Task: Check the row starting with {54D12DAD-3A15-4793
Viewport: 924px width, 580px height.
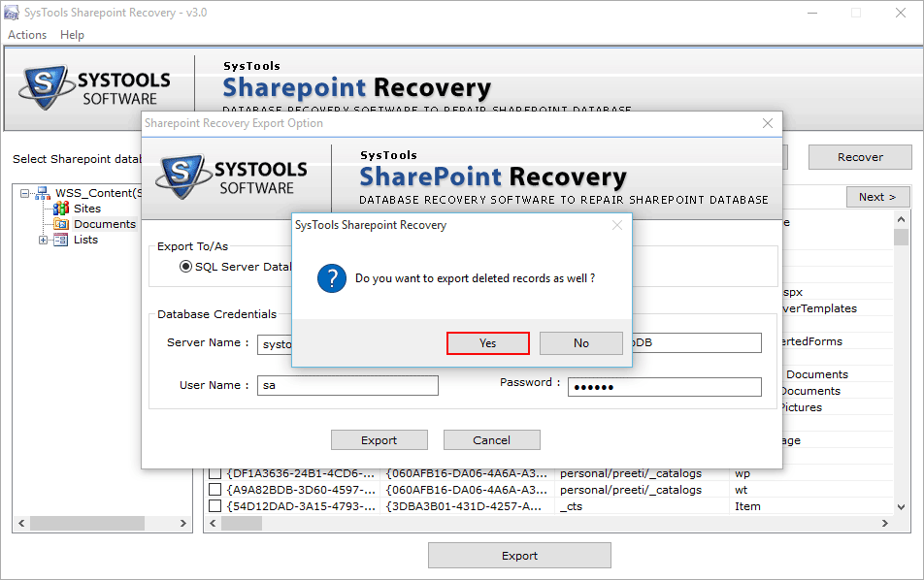Action: coord(215,506)
